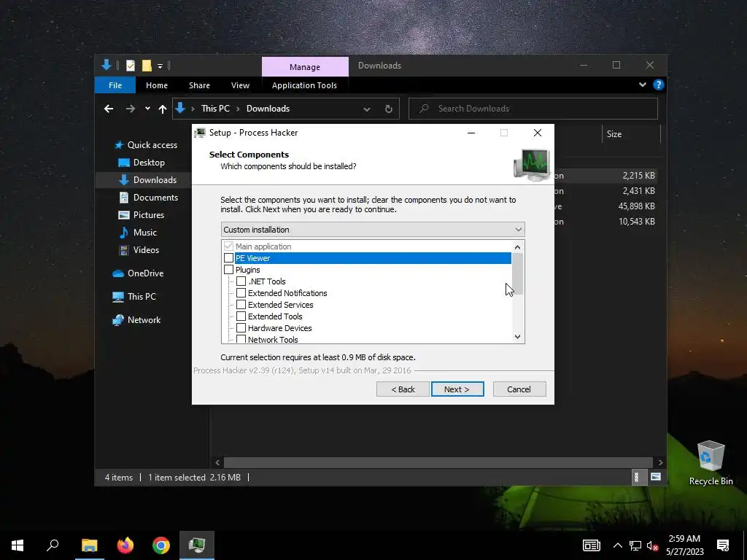
Task: Sort files by the Size column
Action: (631, 134)
